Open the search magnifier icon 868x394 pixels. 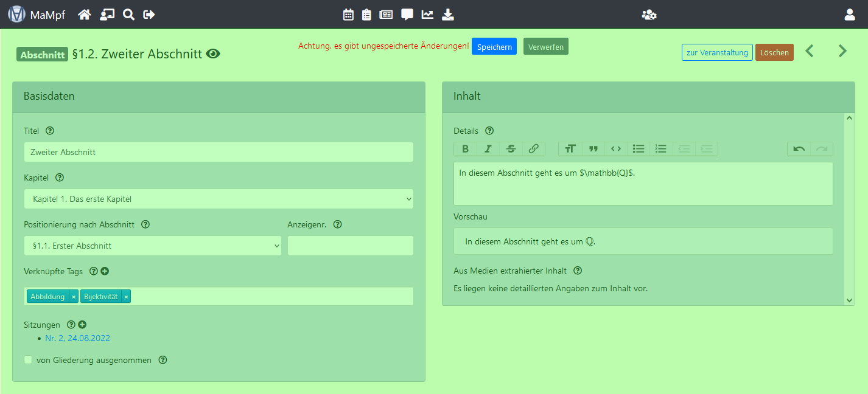click(x=128, y=15)
